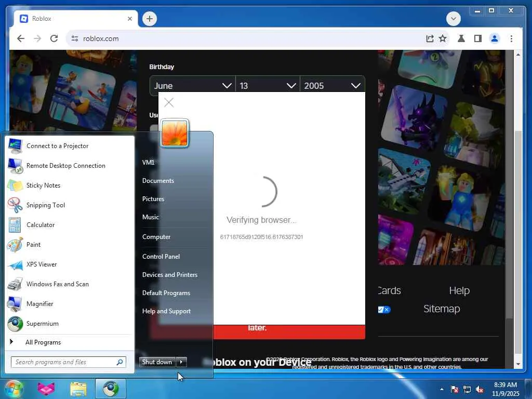Viewport: 532px width, 399px height.
Task: Open the browser profile avatar
Action: coord(495,38)
